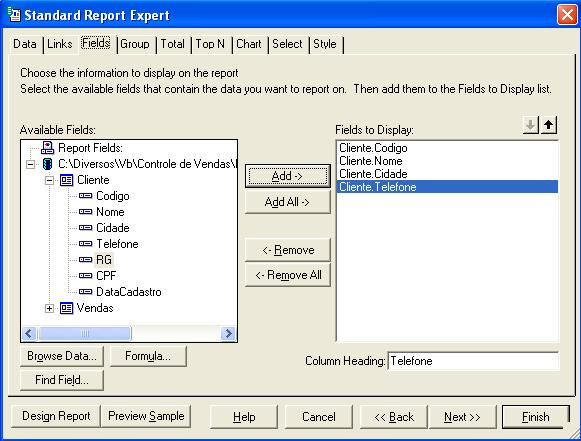Collapse the database path node
581x441 pixels.
[30, 164]
